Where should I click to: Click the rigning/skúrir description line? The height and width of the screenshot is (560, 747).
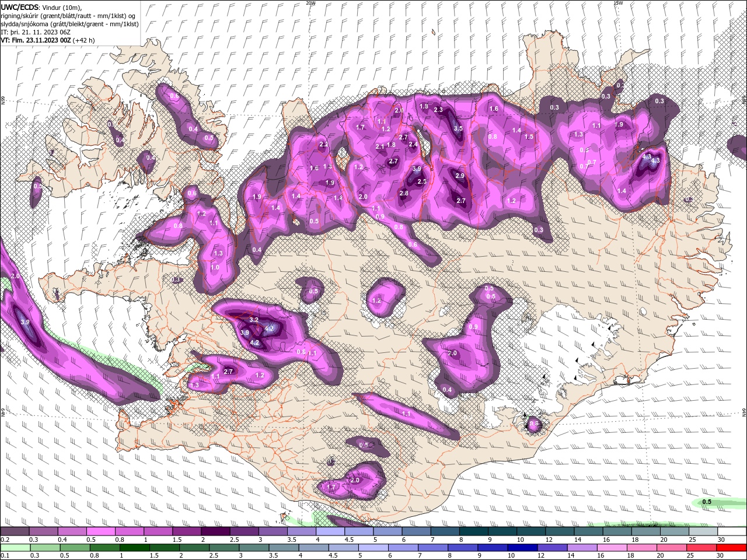(x=68, y=15)
